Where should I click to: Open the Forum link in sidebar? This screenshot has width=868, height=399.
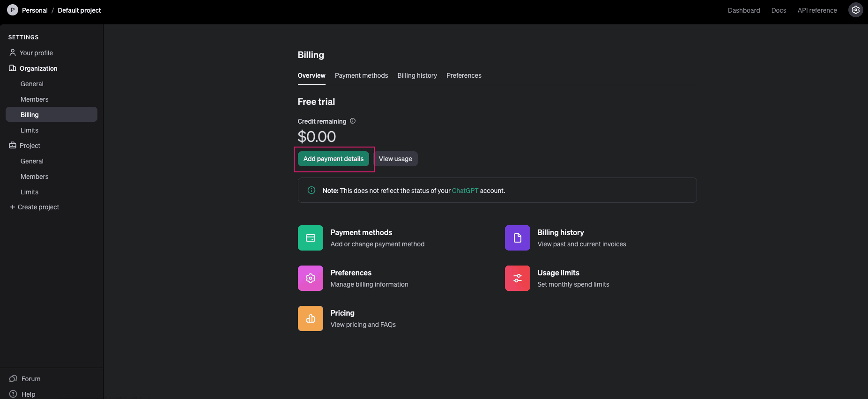(x=31, y=379)
